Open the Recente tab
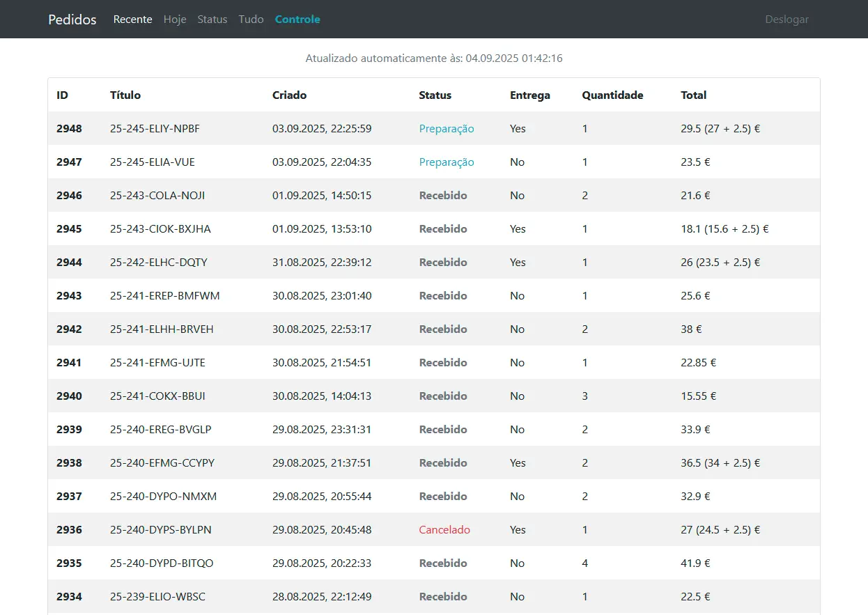 click(132, 20)
